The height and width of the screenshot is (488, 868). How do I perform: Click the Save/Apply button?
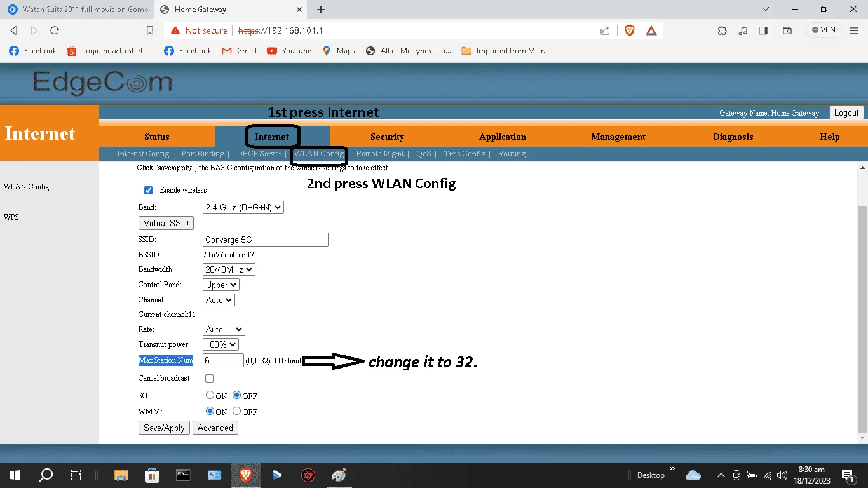(x=164, y=428)
